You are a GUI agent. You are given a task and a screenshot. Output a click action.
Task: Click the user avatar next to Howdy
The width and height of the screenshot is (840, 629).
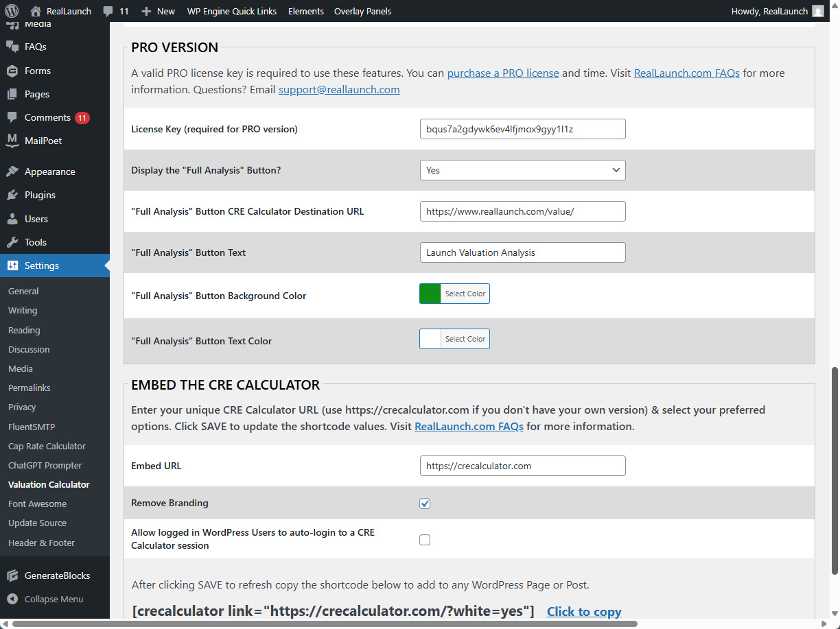click(x=817, y=11)
